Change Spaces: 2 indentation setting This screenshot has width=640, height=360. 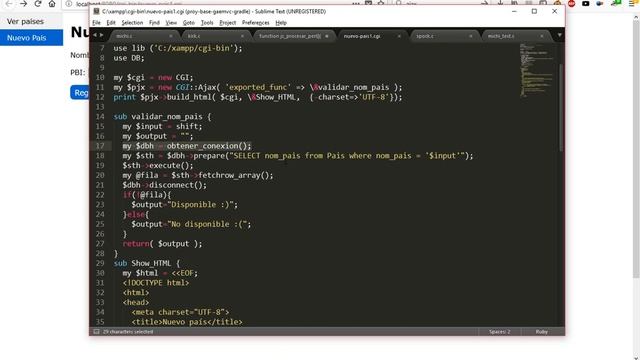pos(500,332)
